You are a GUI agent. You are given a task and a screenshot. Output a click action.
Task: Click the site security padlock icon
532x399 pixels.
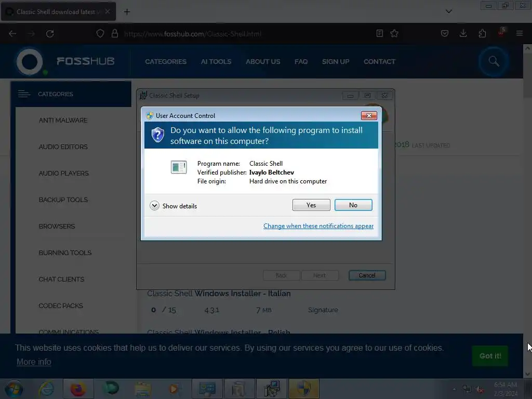click(115, 34)
